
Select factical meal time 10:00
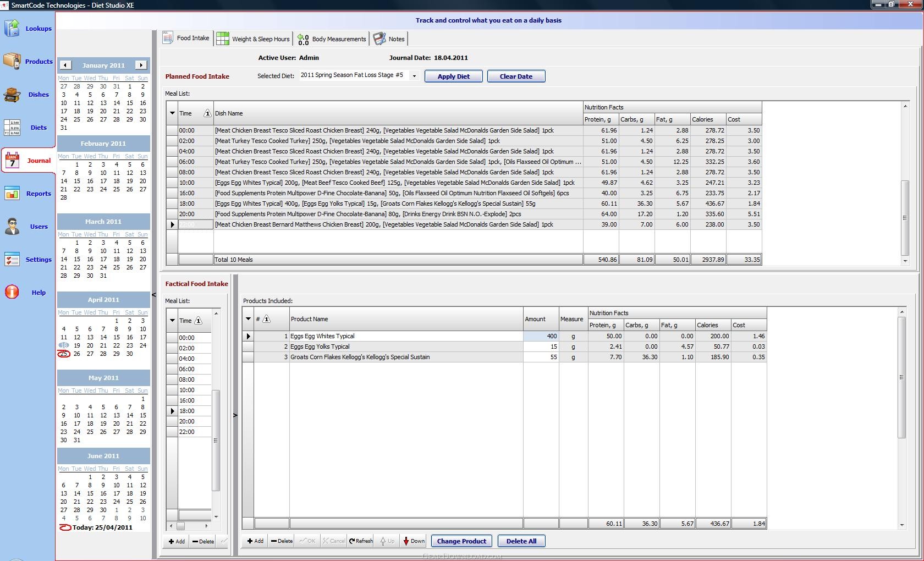194,390
